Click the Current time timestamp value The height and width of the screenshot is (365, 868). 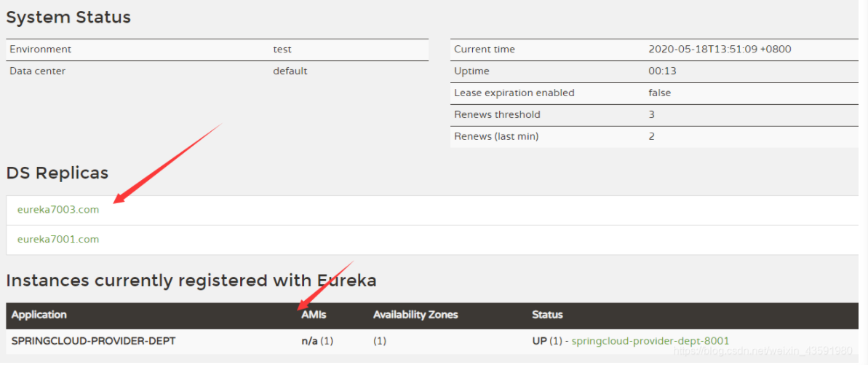coord(720,50)
